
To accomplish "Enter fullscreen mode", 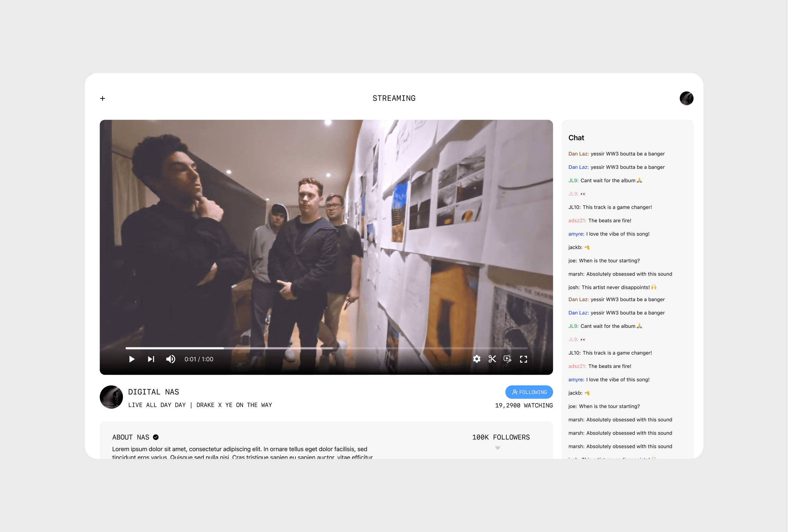I will [523, 359].
